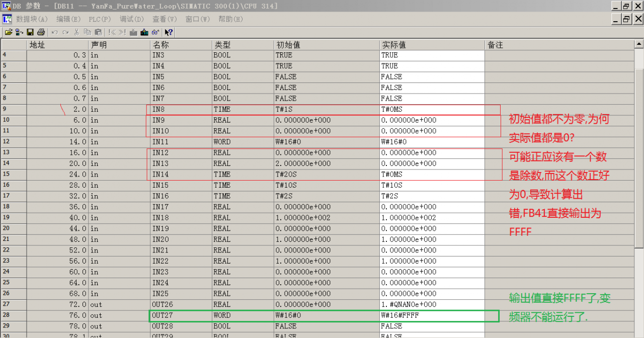
Task: Open the 数据块(A) menu
Action: coord(32,19)
